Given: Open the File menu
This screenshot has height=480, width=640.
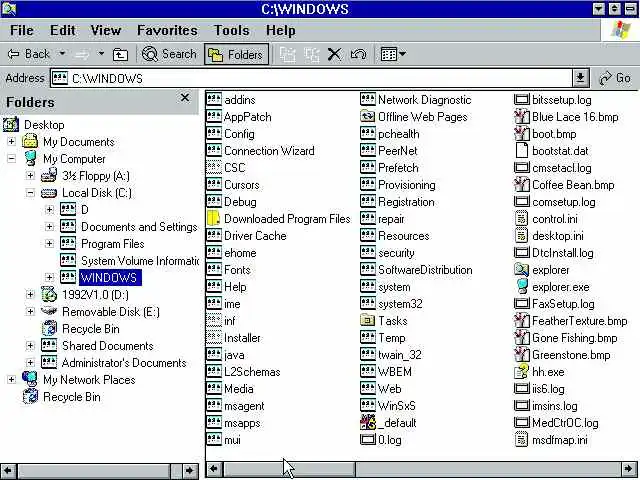Looking at the screenshot, I should point(22,30).
